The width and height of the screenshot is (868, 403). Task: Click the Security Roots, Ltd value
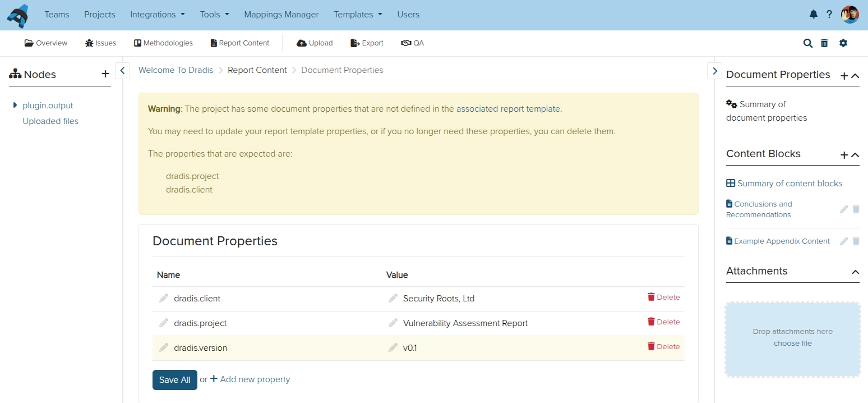438,299
